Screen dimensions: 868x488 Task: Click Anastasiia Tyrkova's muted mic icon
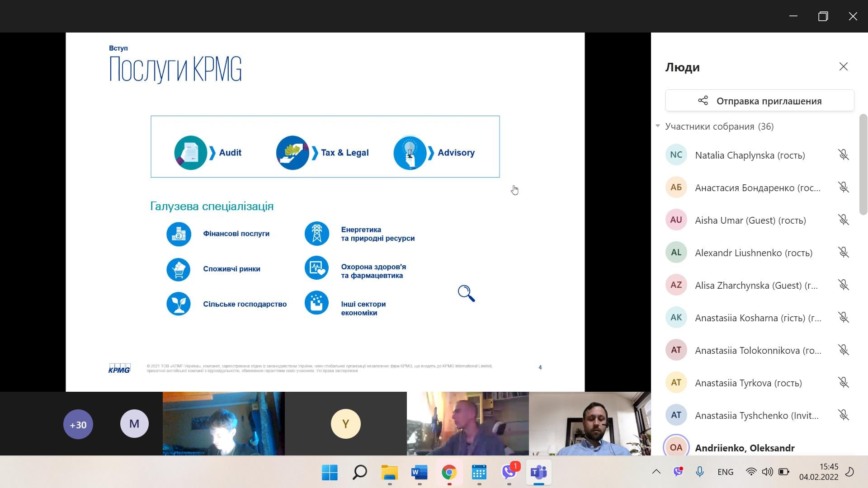(843, 383)
